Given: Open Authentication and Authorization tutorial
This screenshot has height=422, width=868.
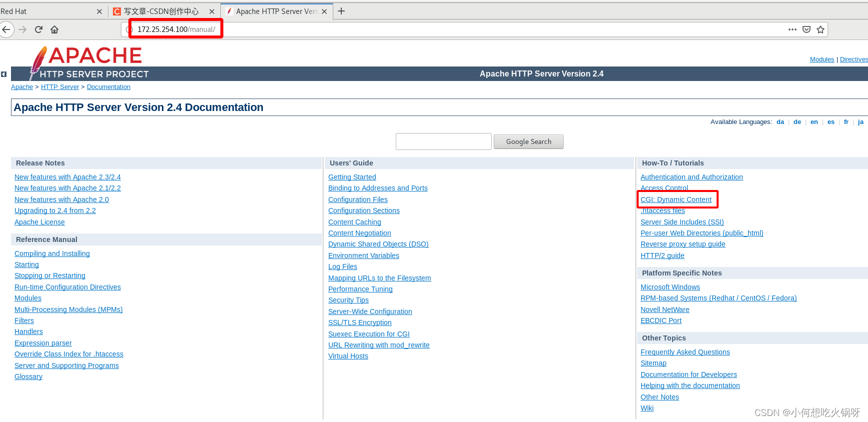Looking at the screenshot, I should tap(692, 177).
